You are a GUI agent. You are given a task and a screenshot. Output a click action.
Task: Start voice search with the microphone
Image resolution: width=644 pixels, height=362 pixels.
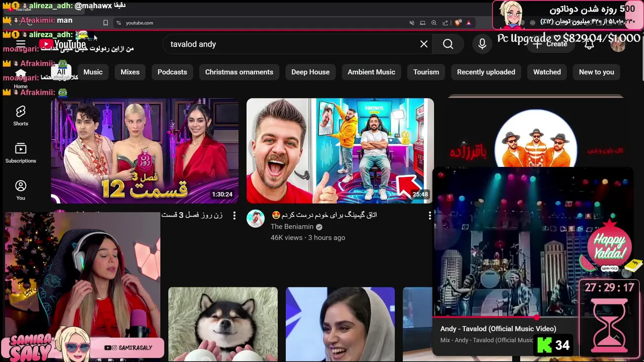tap(482, 44)
